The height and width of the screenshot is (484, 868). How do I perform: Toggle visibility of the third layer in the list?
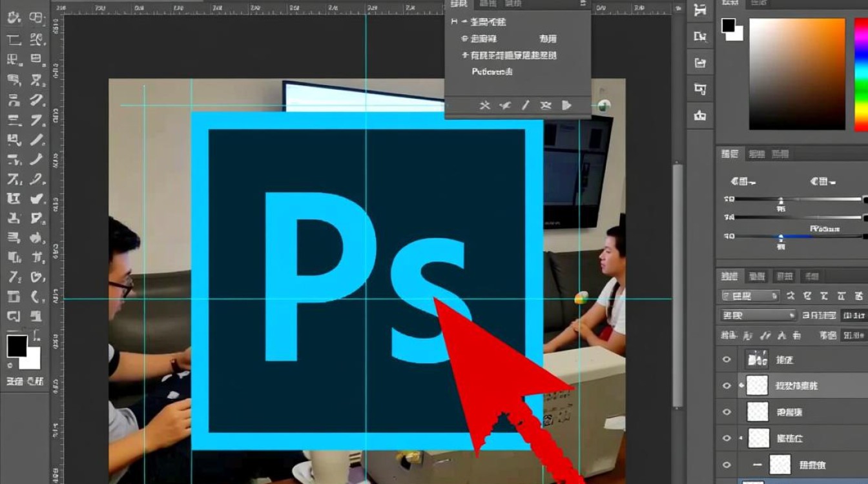point(727,412)
